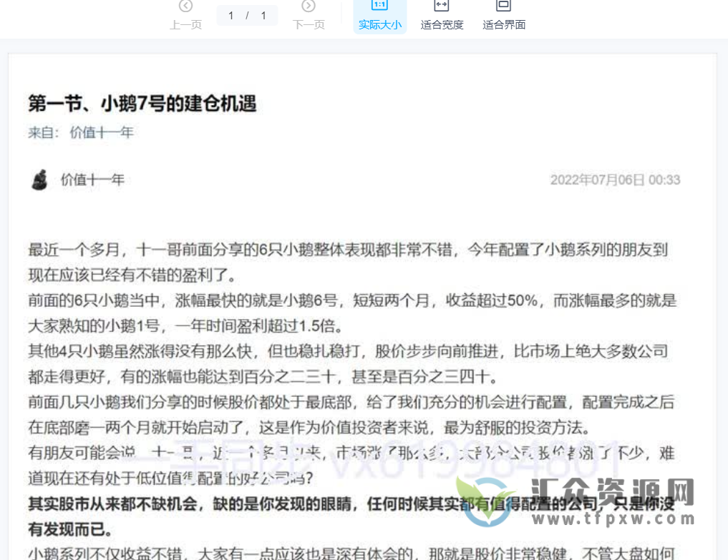Click the post timestamp 2022年07月06日 00:33

click(615, 180)
